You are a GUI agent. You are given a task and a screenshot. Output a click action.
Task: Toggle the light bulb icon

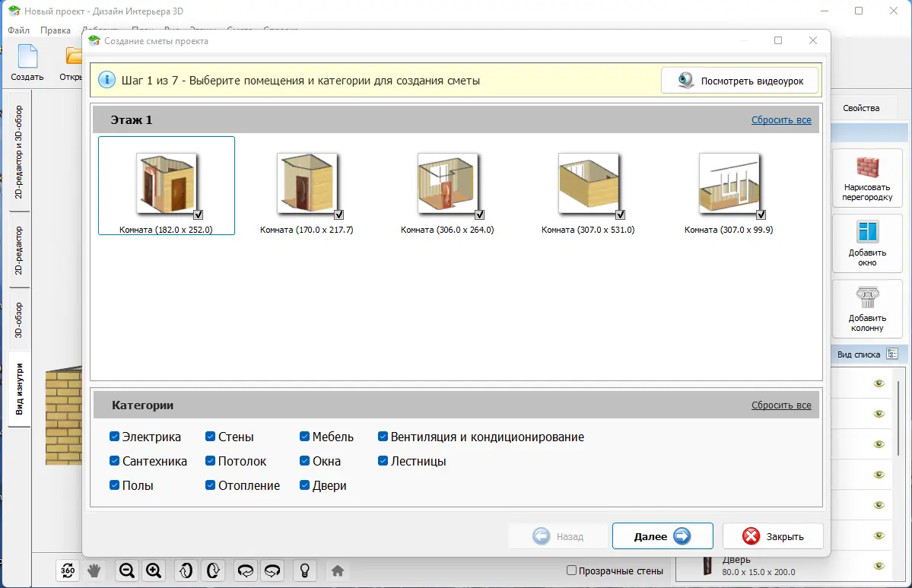(305, 571)
